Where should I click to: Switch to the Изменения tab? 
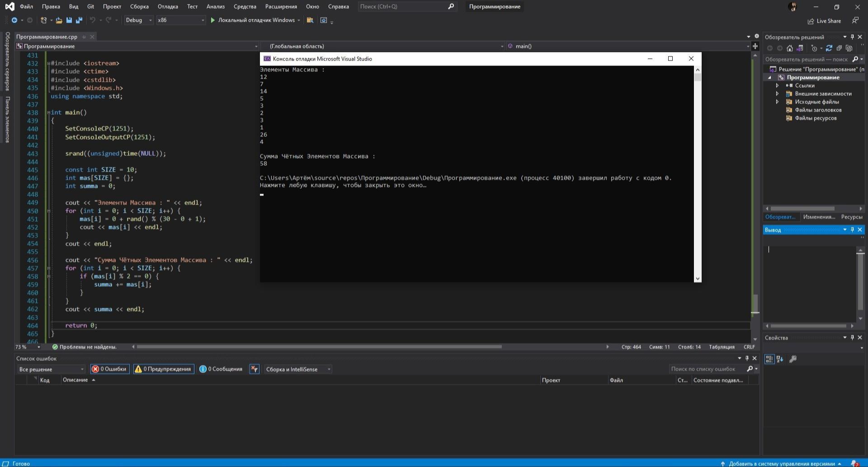coord(819,217)
